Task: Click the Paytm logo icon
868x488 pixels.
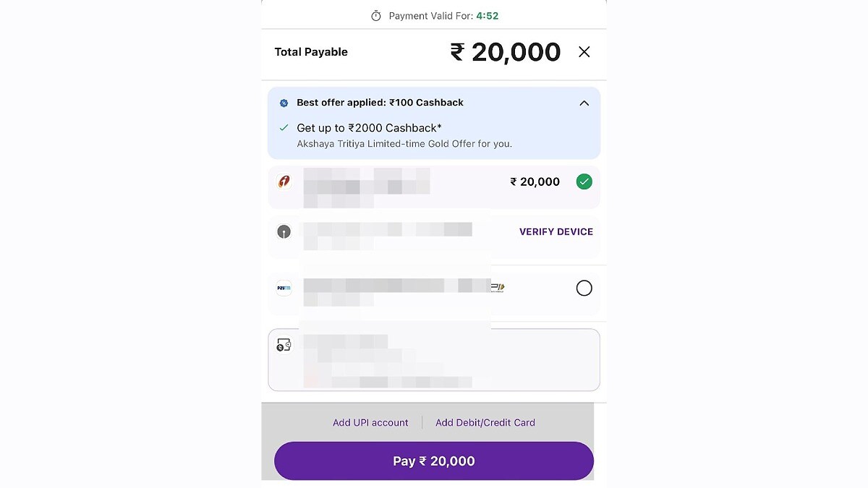Action: pos(284,288)
